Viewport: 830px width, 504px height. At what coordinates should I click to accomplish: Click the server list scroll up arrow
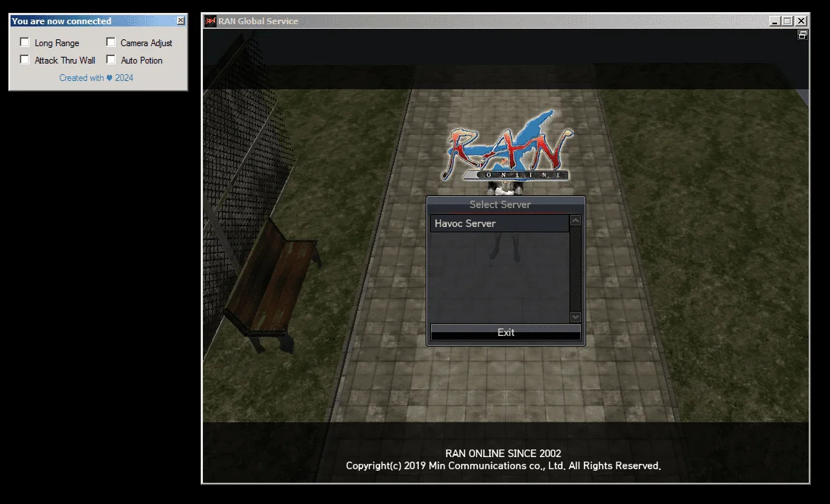(x=576, y=220)
